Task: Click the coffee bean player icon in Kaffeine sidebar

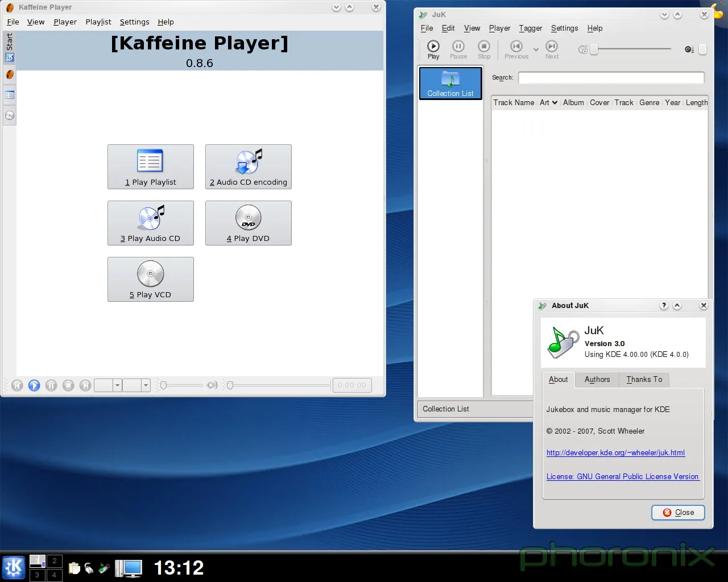Action: coord(10,74)
